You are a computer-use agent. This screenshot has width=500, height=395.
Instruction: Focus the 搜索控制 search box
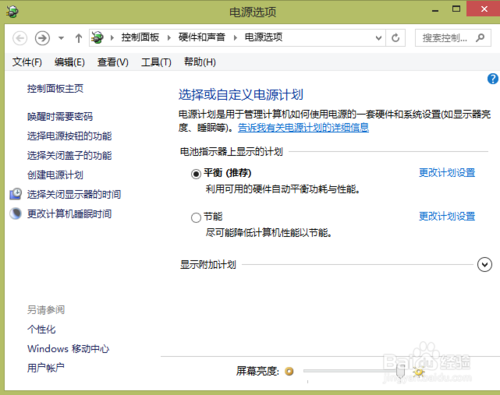[453, 38]
